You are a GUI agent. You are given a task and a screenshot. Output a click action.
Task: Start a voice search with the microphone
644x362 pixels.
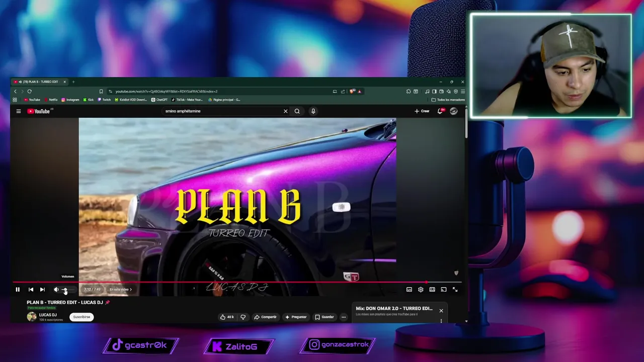[x=313, y=111]
